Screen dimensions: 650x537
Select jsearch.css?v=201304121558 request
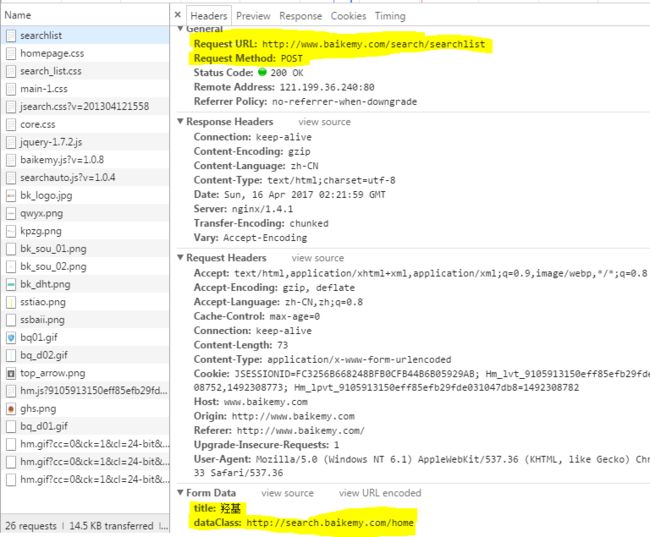click(x=85, y=107)
